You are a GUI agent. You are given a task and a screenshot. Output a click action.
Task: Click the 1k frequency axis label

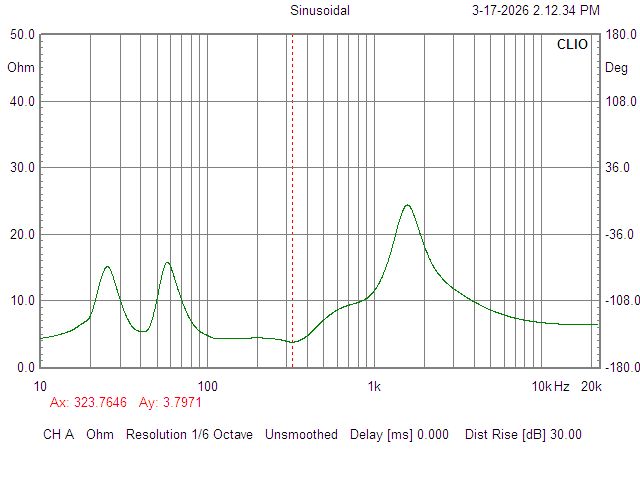374,386
